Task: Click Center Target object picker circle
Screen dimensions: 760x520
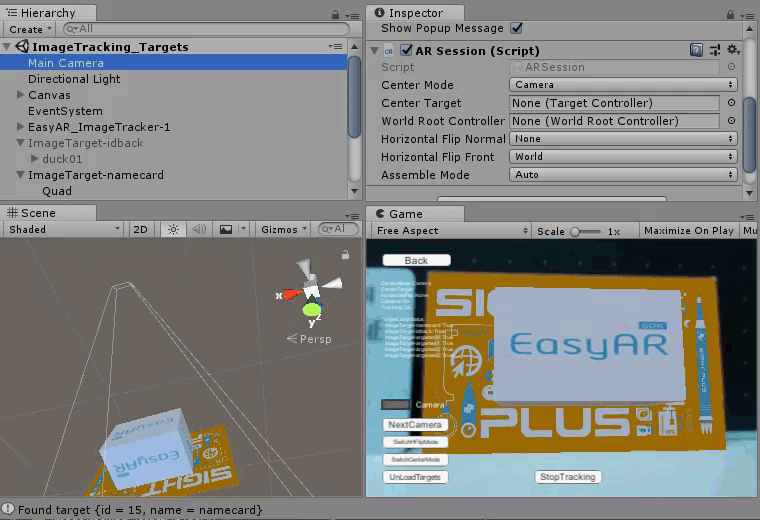Action: point(731,103)
